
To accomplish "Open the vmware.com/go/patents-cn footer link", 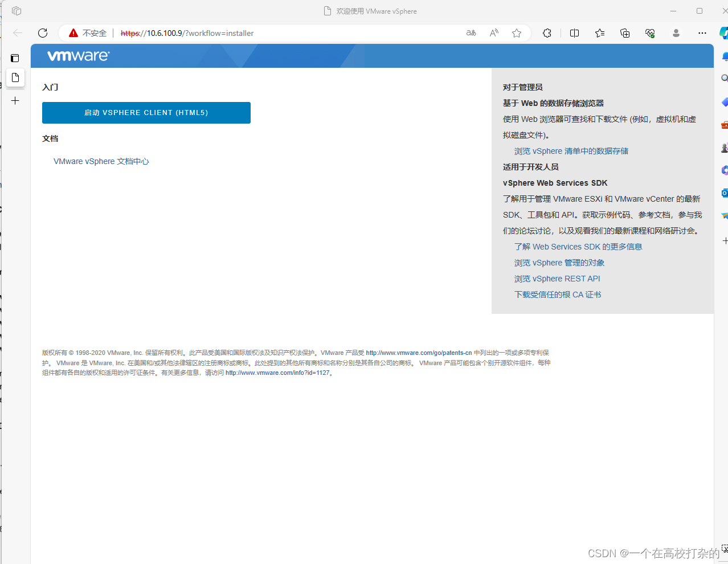I will point(419,353).
